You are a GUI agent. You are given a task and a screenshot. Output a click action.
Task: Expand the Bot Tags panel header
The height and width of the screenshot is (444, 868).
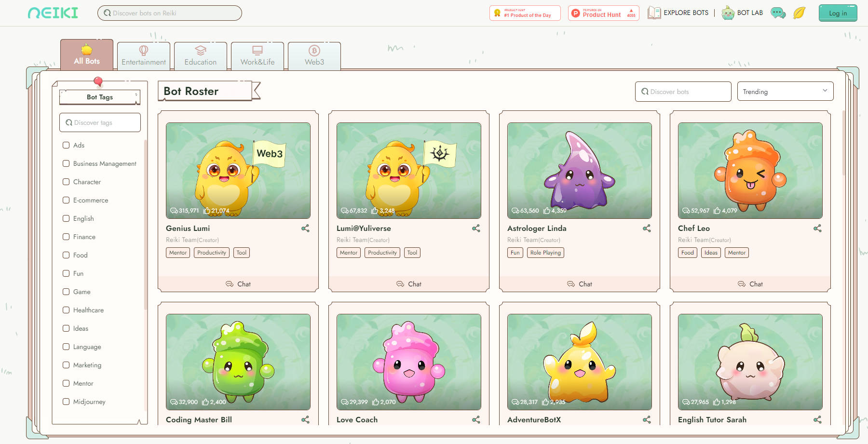coord(100,97)
